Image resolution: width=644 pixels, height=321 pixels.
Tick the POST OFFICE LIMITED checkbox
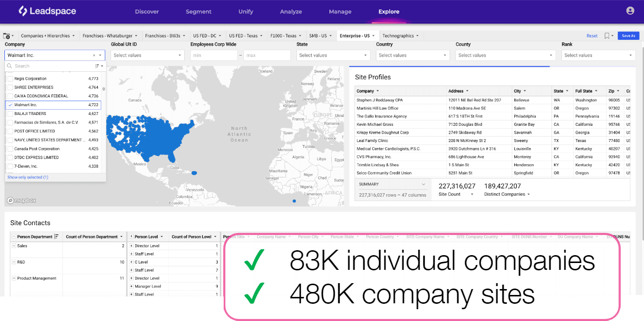pyautogui.click(x=10, y=131)
